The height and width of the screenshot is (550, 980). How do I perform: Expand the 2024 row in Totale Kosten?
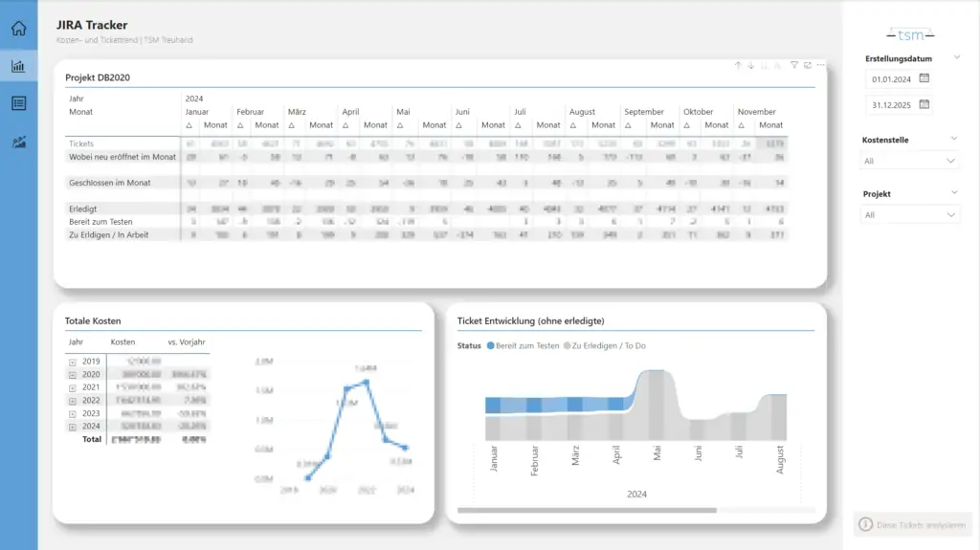pyautogui.click(x=73, y=427)
